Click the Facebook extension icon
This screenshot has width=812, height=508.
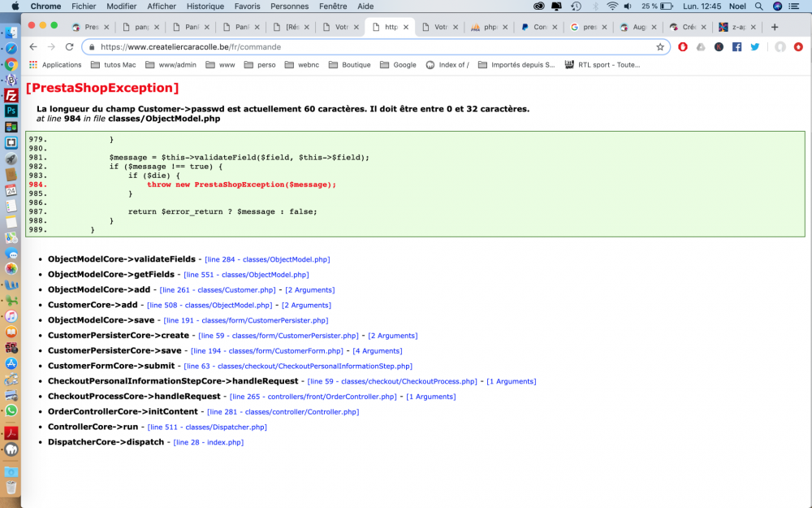(x=736, y=47)
